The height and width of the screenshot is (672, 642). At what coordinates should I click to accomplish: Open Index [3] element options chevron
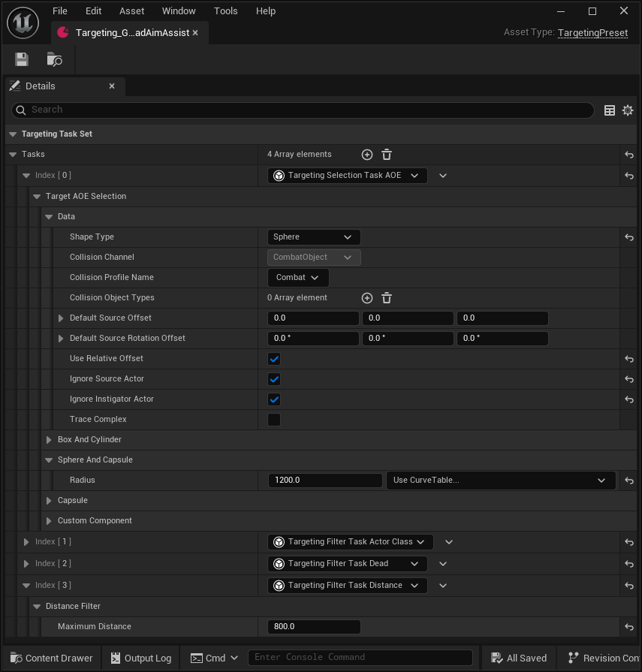point(443,586)
